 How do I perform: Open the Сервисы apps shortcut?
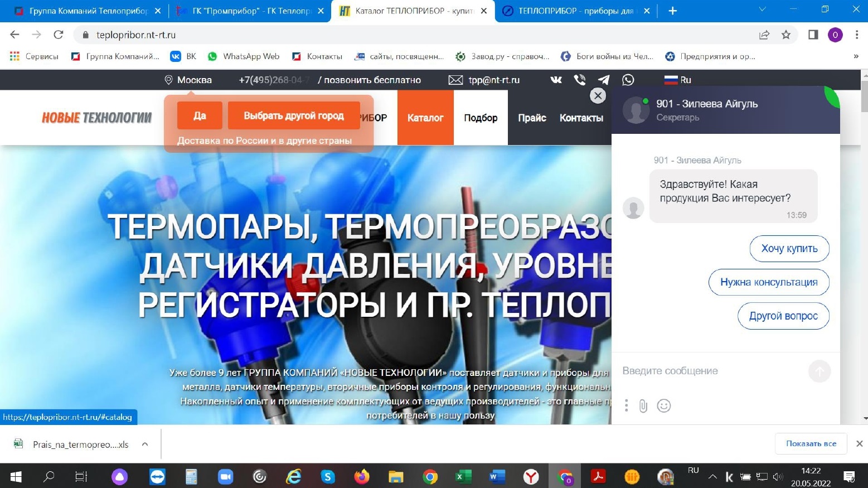point(34,56)
